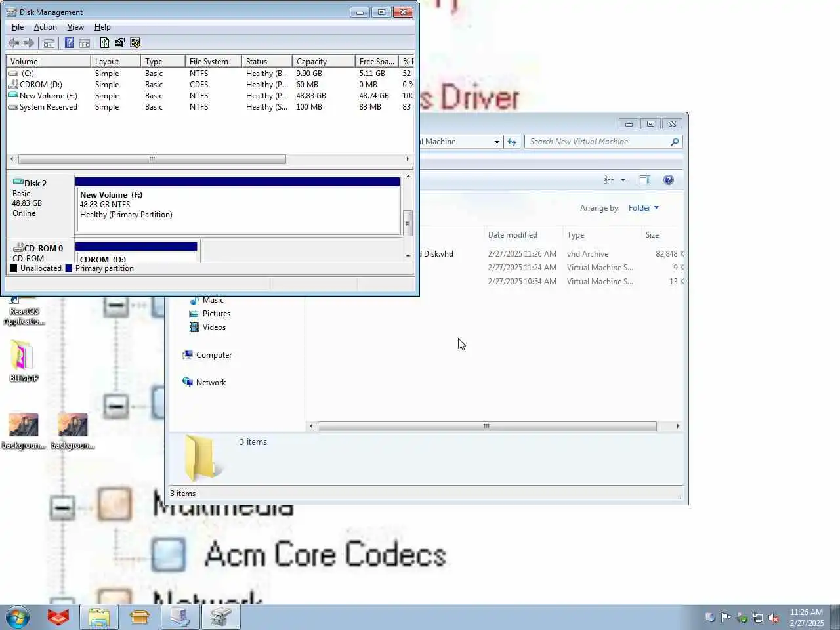Click the Explorer file list horizontal scrollbar
840x630 pixels.
point(487,426)
